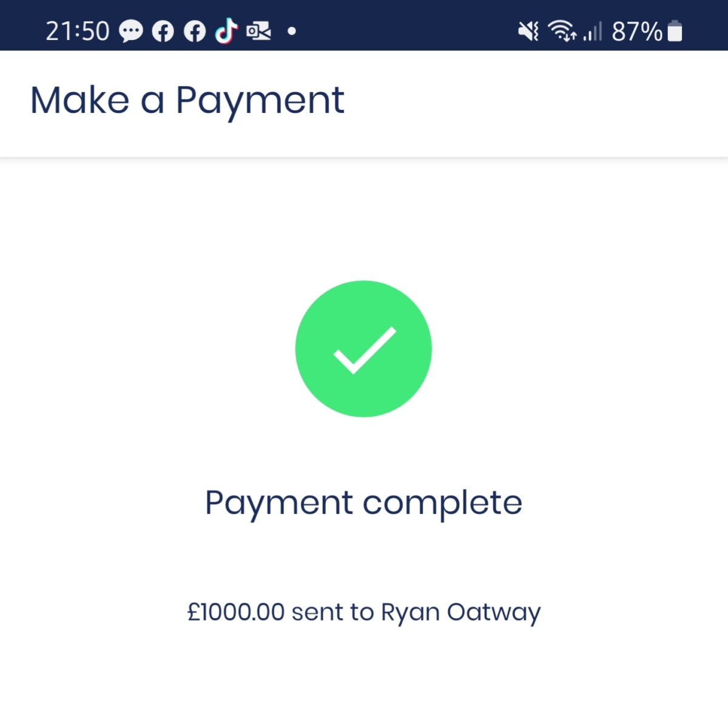Tap the 21:50 clock in status bar
728x728 pixels.
point(78,31)
